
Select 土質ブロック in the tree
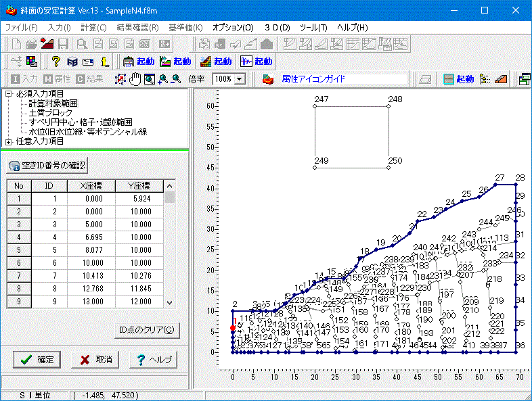(x=50, y=113)
